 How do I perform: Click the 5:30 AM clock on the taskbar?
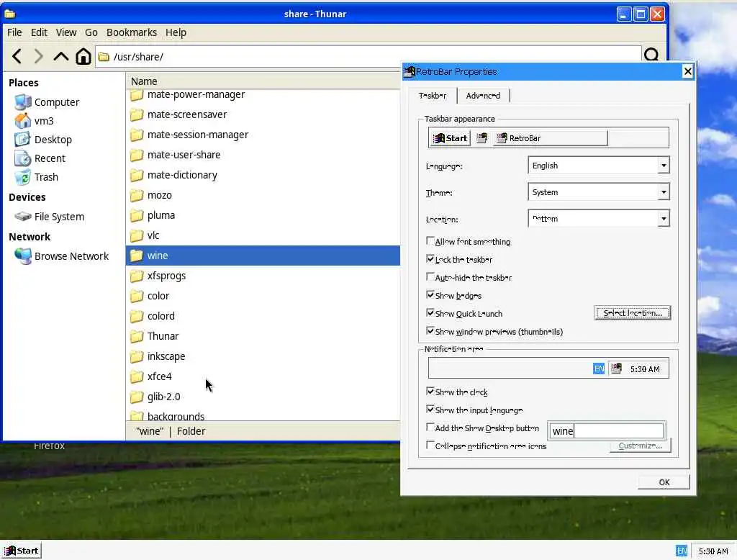coord(713,551)
